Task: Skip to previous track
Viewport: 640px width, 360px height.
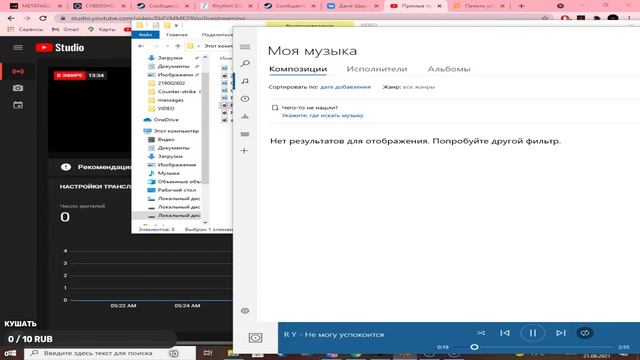Action: [x=505, y=333]
